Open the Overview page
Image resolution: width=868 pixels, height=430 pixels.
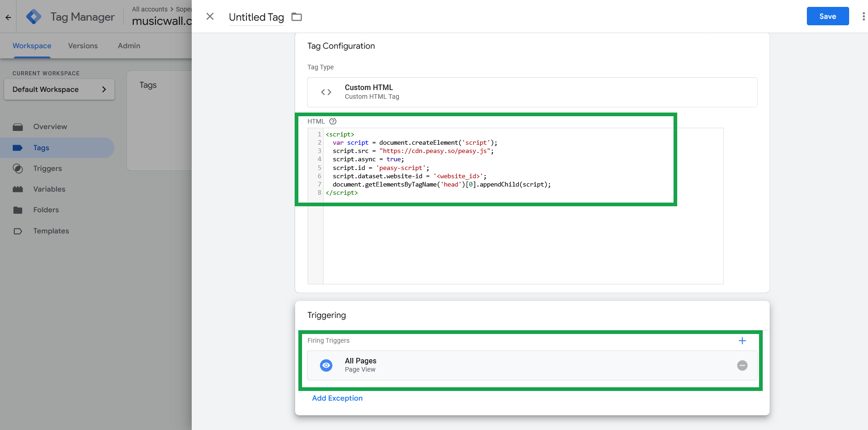50,126
